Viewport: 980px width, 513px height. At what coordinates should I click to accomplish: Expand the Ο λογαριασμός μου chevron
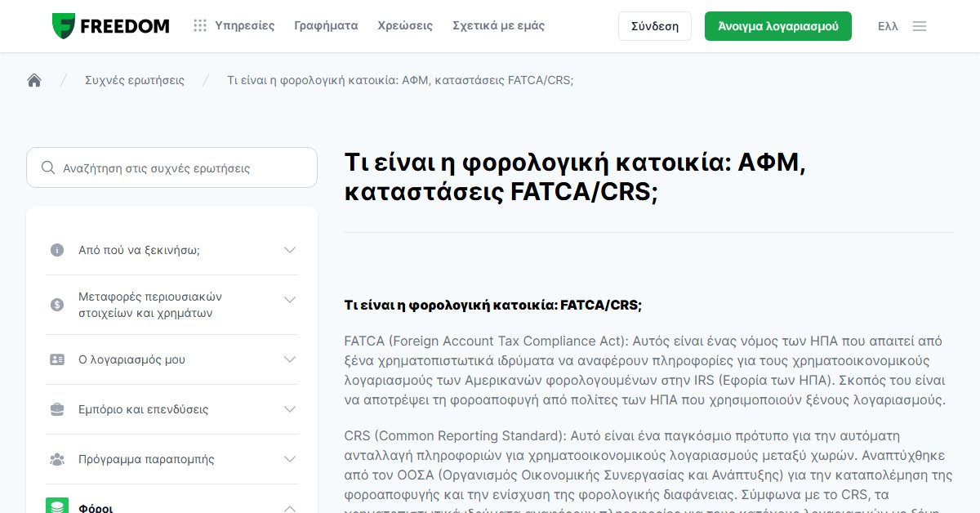click(x=290, y=359)
